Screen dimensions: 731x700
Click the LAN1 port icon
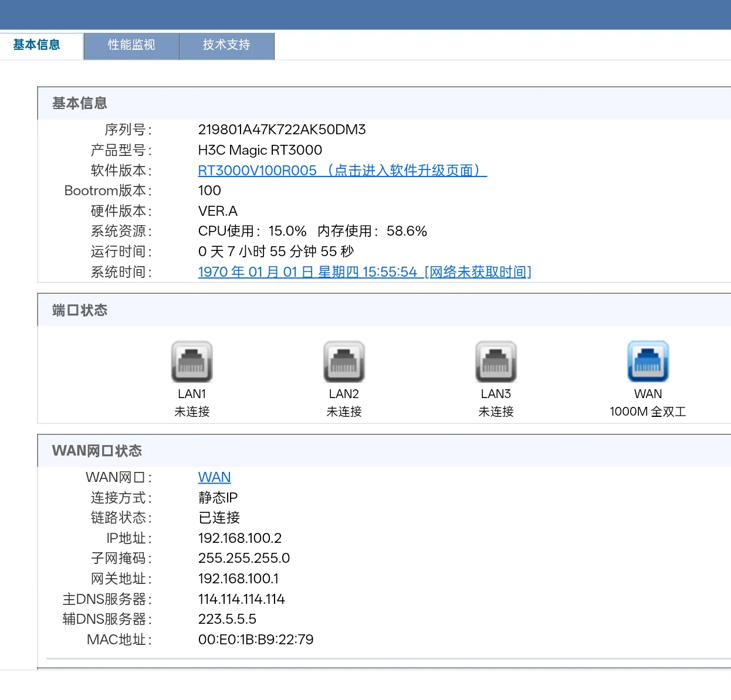[192, 362]
